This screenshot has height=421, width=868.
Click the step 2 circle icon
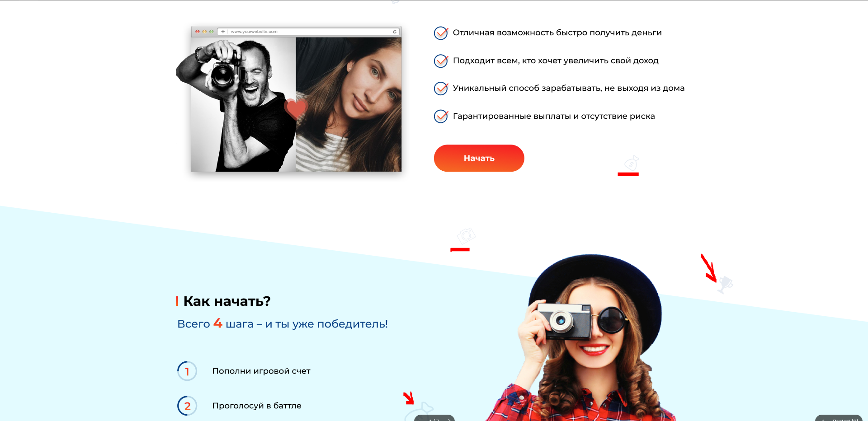coord(187,406)
